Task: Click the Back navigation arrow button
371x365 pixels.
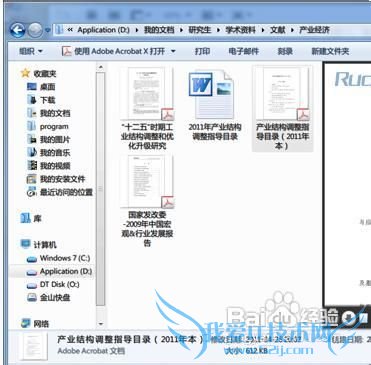Action: [x=18, y=31]
